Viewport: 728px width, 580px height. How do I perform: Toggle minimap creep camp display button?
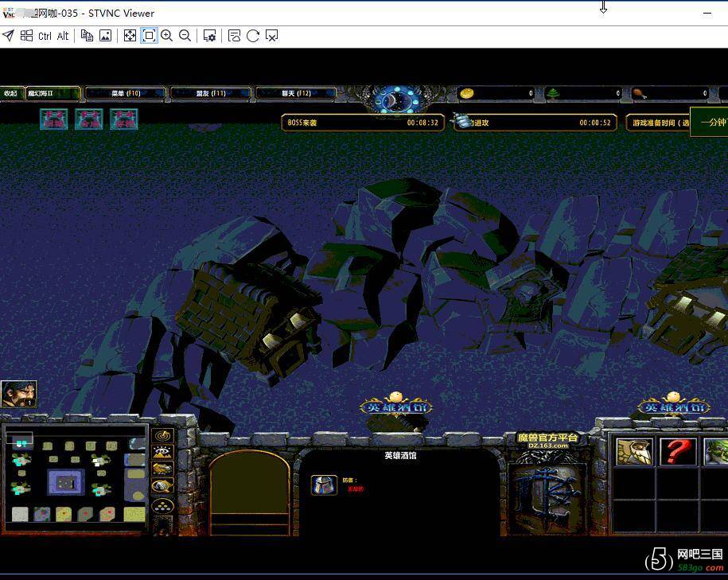[162, 486]
